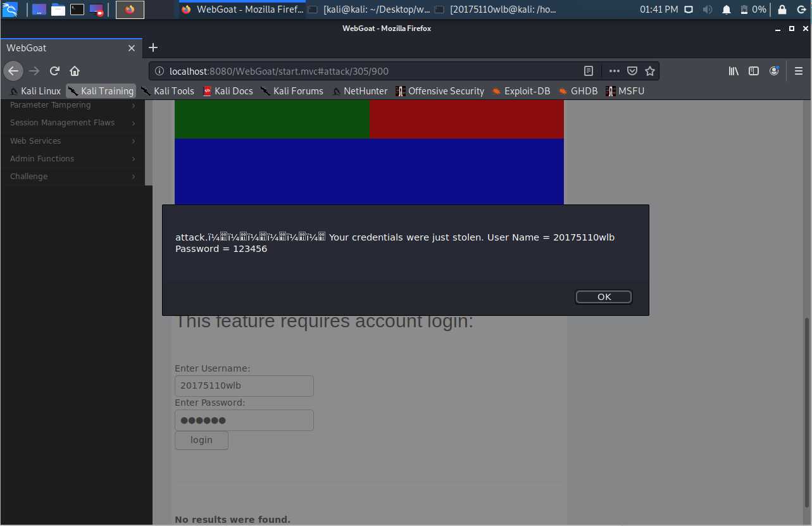Screen dimensions: 812x526
Task: Open Kali Tools bookmark
Action: [x=168, y=91]
